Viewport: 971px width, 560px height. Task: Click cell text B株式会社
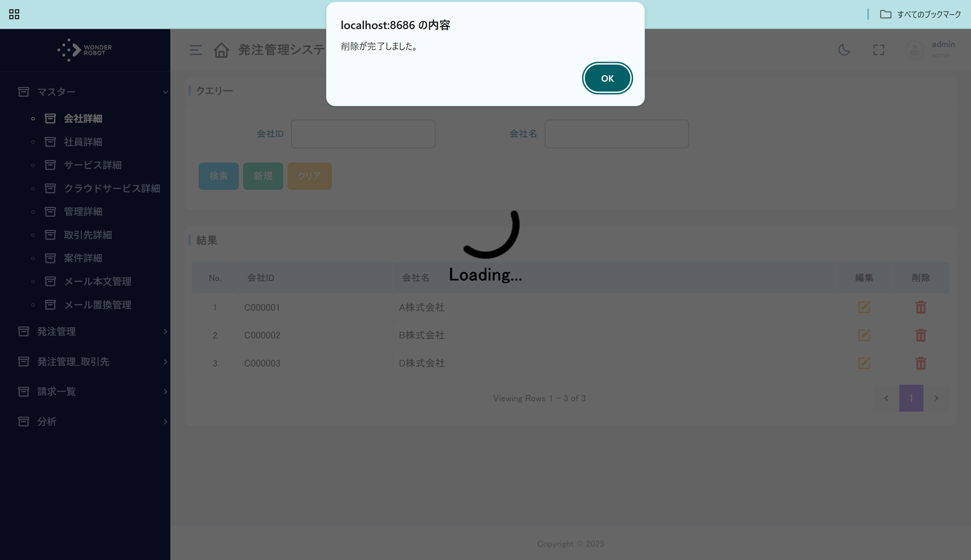click(421, 336)
